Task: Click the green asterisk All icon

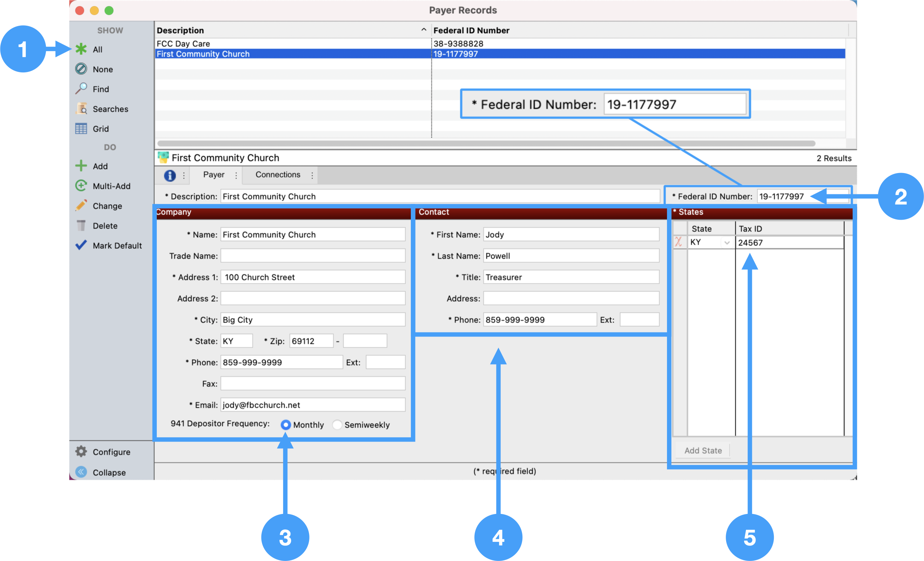Action: 81,49
